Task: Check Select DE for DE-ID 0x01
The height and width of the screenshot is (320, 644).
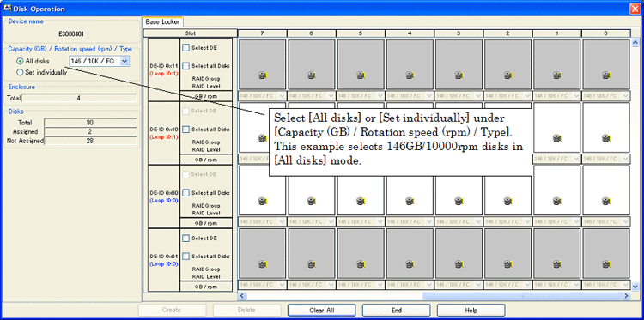Action: (186, 238)
